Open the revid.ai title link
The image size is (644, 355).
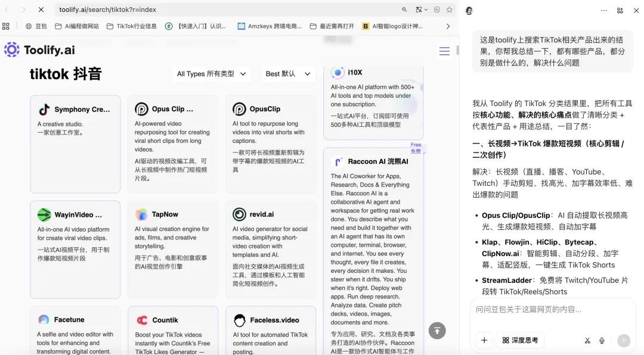[262, 214]
